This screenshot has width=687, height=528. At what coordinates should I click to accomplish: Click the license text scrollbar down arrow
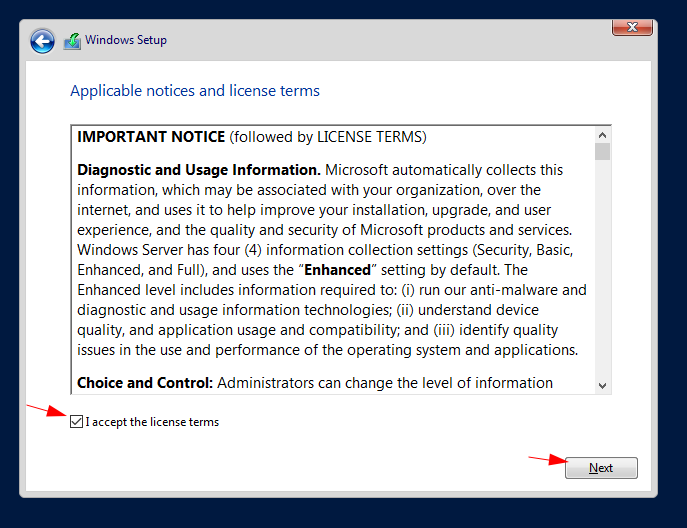coord(602,386)
